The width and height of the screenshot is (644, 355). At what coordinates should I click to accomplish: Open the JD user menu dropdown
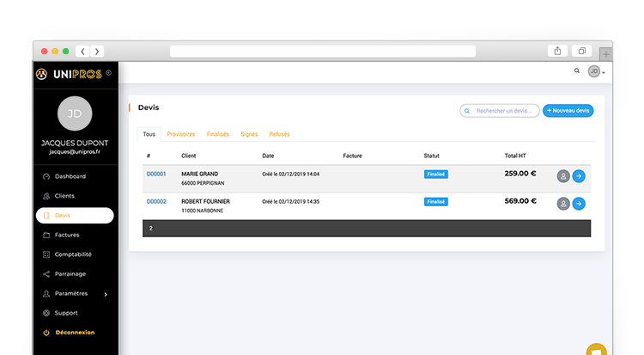coord(597,71)
